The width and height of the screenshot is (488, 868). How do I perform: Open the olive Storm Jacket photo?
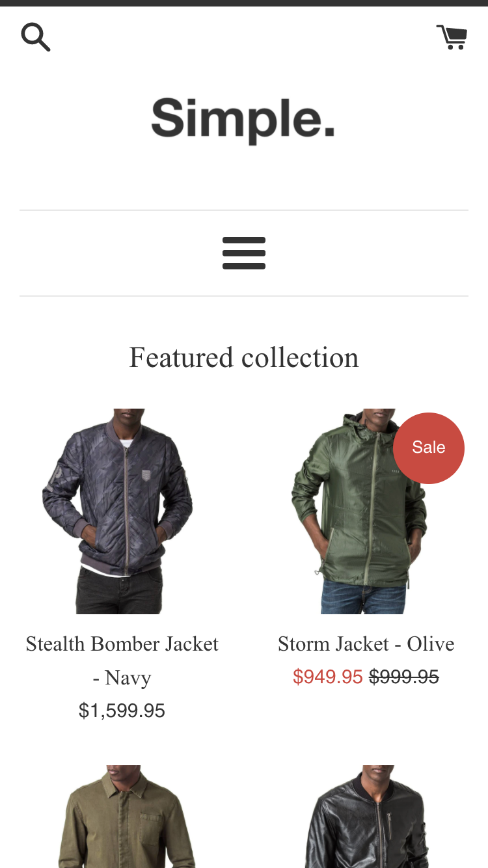(365, 511)
